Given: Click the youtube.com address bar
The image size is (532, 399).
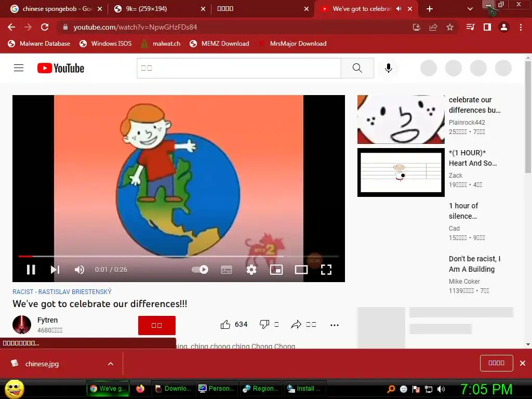Looking at the screenshot, I should click(x=234, y=27).
